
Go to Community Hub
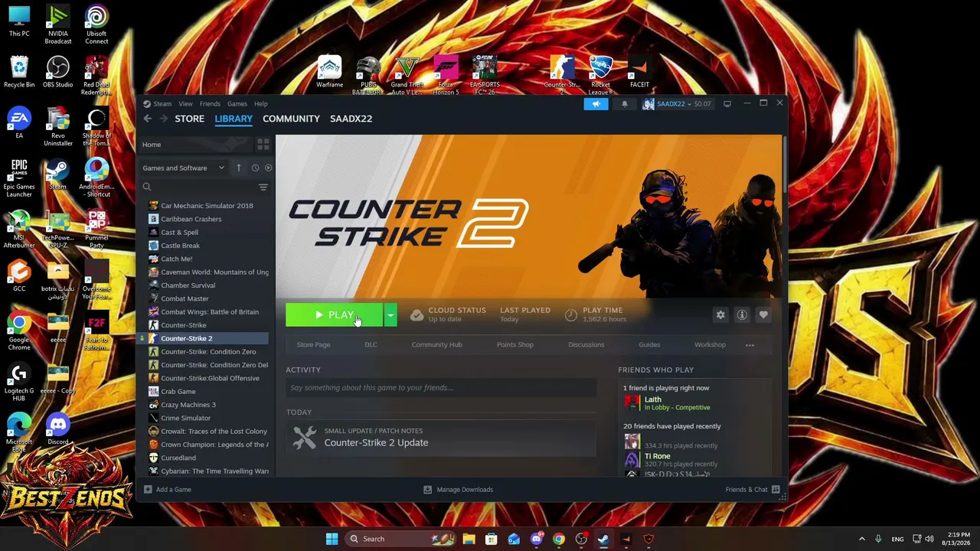[x=436, y=344]
